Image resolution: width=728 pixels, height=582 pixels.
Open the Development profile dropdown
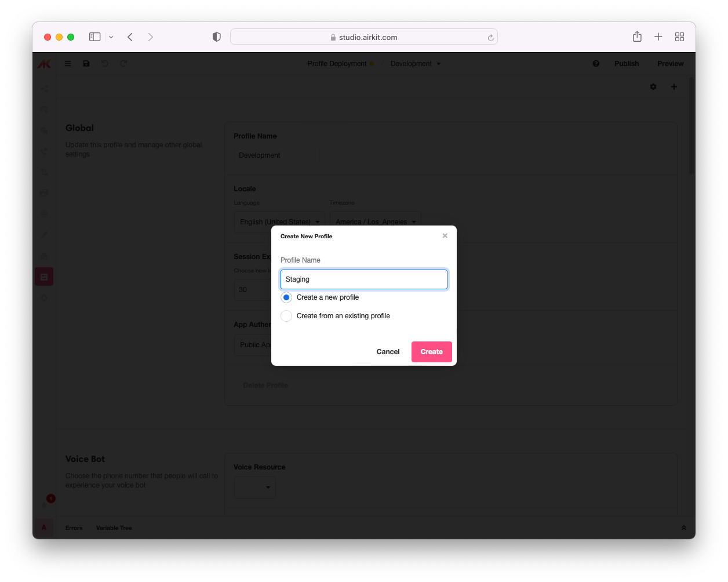416,64
